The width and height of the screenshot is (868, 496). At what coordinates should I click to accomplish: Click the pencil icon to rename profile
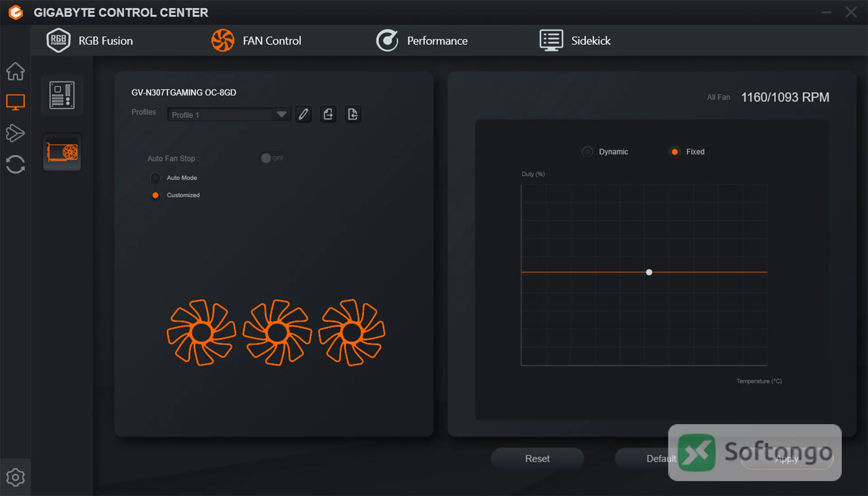(304, 114)
